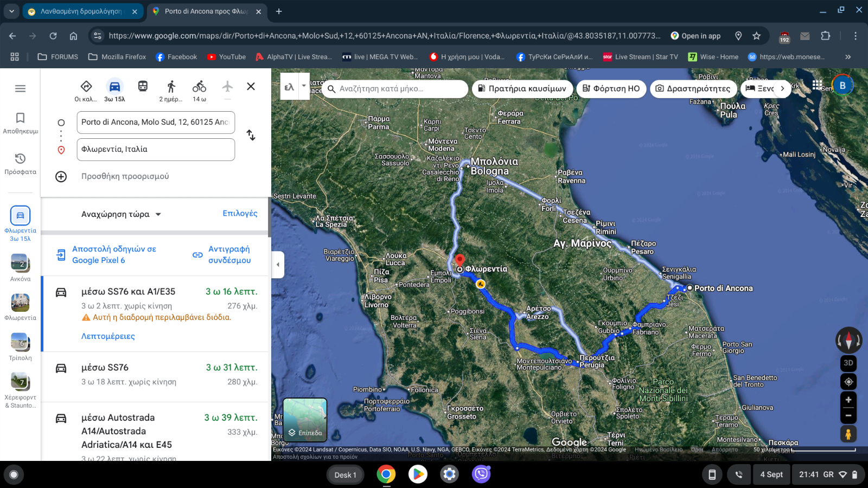Zoom in on the map

(848, 400)
